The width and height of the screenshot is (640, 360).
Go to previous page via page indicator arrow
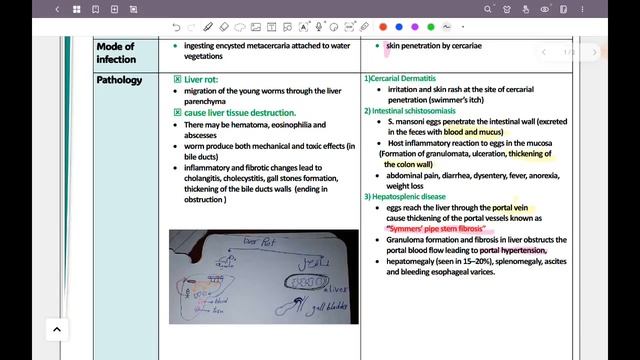coord(544,52)
